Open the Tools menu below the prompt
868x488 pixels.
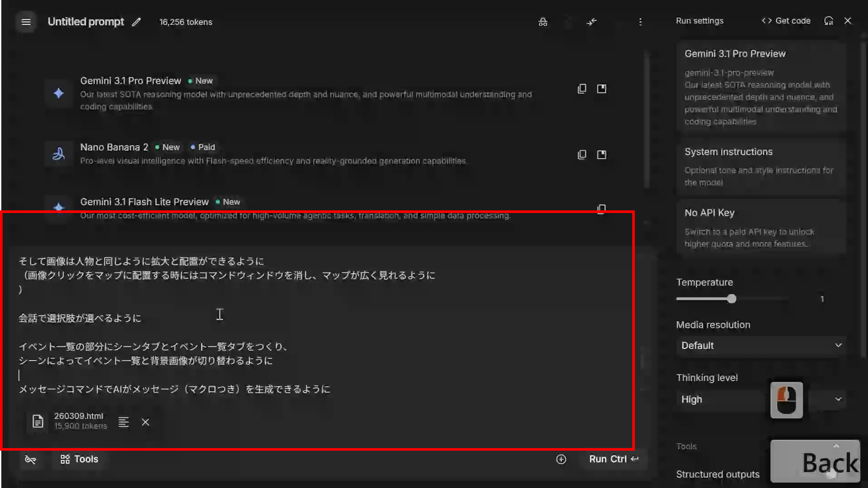[x=79, y=459]
